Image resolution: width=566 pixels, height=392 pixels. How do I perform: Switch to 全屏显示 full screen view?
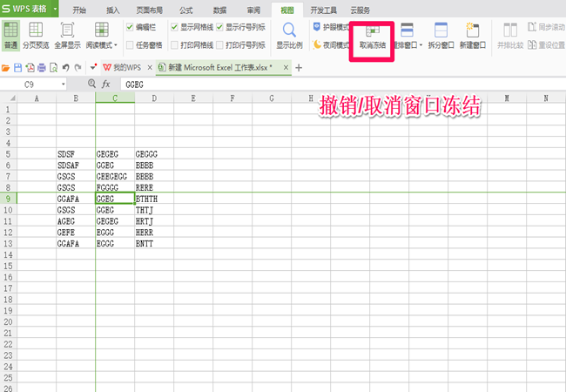[68, 30]
